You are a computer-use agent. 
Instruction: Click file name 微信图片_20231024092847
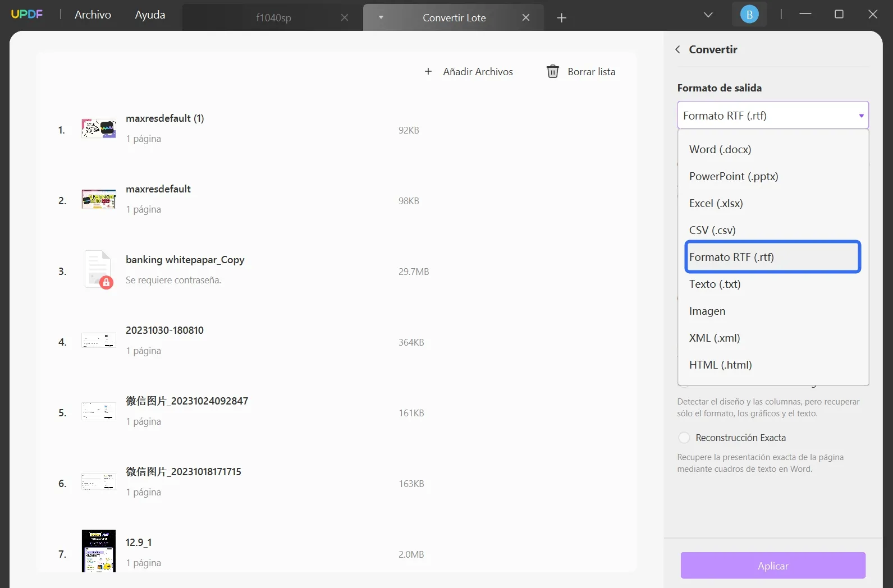(187, 401)
